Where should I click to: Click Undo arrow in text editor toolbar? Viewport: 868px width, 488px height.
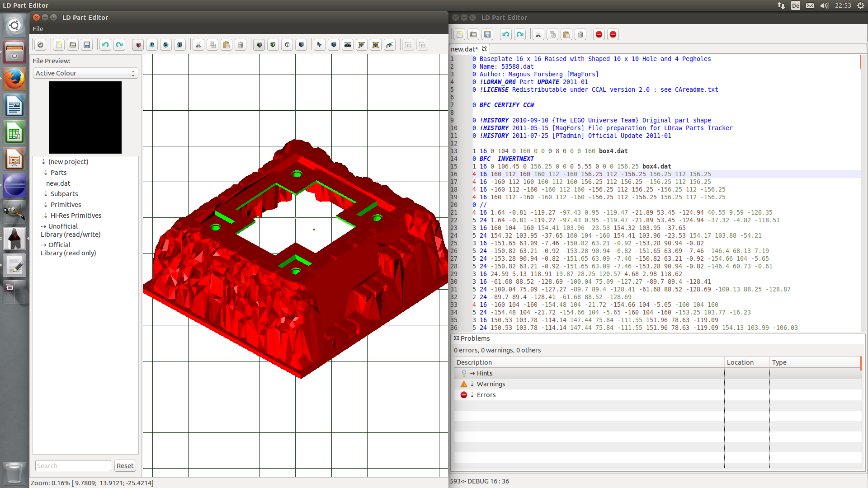(x=506, y=34)
